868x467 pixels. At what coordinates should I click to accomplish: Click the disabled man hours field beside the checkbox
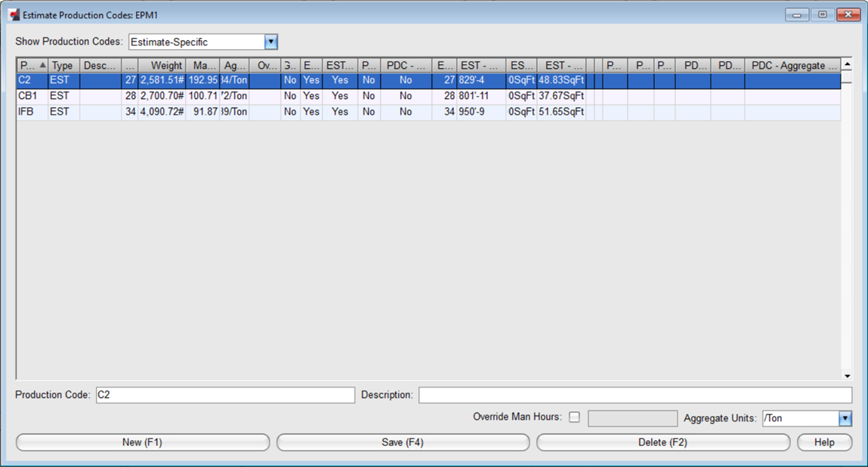point(632,417)
